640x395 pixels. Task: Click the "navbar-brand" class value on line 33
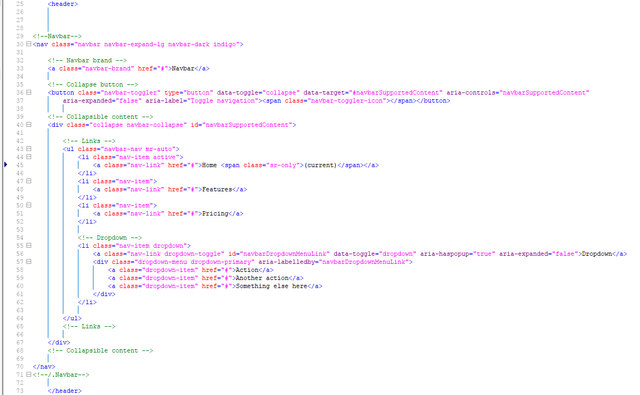coord(108,69)
